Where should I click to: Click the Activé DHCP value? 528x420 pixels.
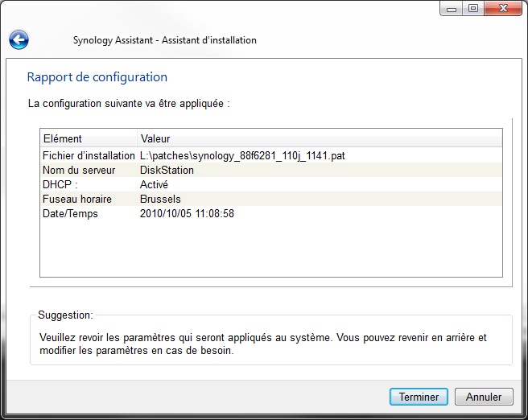click(154, 184)
